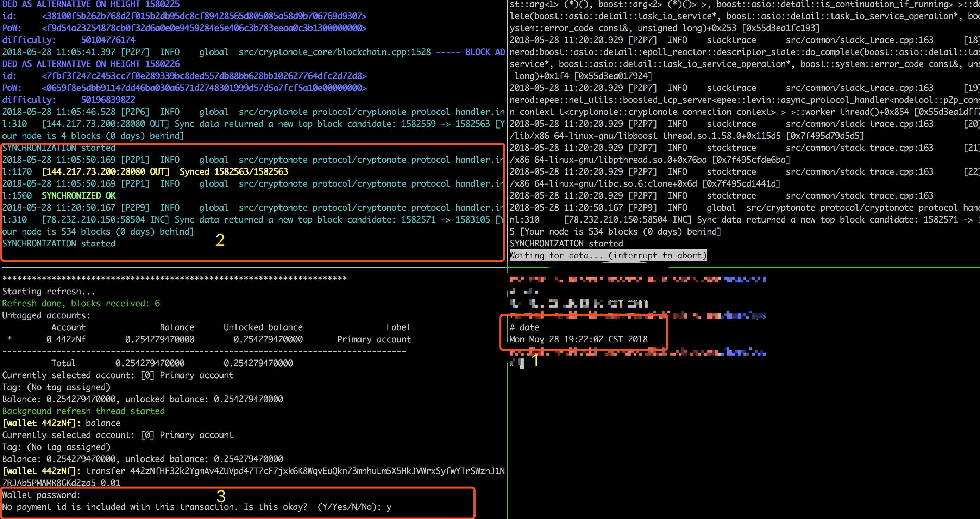
Task: Click 'our node is 4 blocks (0 days) behind]' text
Action: point(93,136)
